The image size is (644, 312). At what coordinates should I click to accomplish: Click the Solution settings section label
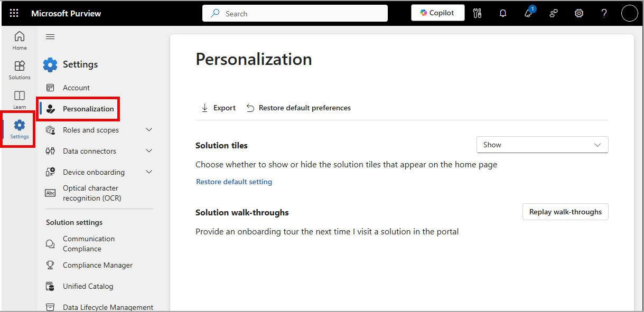pos(74,222)
